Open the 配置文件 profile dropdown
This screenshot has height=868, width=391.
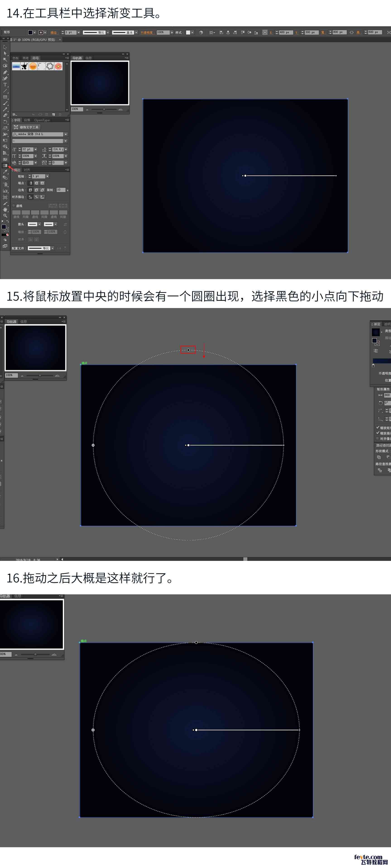(x=52, y=248)
